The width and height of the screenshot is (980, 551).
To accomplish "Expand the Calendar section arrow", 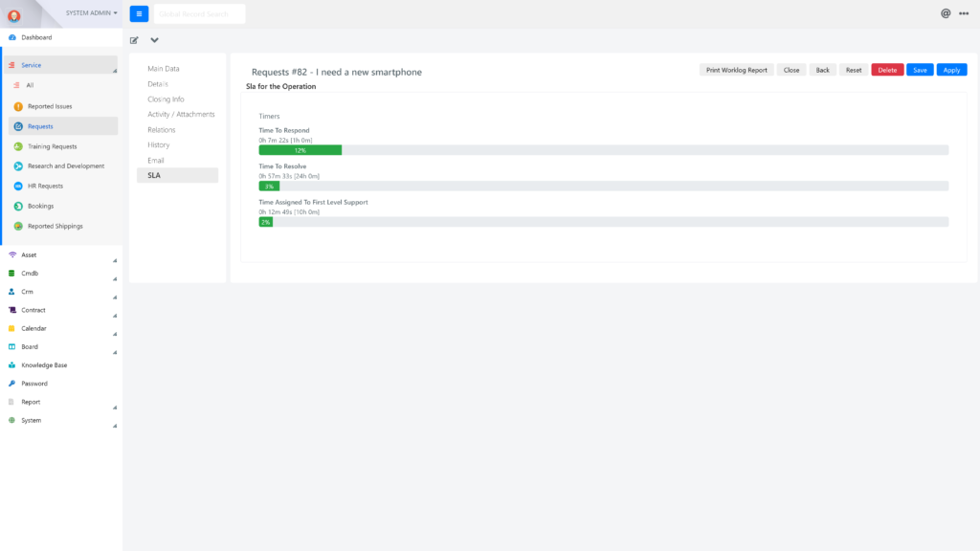I will (115, 334).
